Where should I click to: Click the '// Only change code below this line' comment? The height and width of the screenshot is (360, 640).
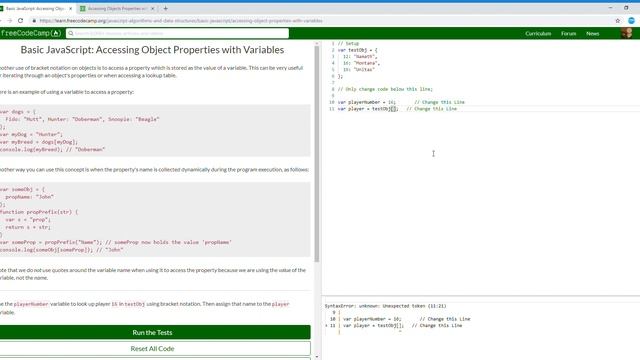(x=385, y=89)
